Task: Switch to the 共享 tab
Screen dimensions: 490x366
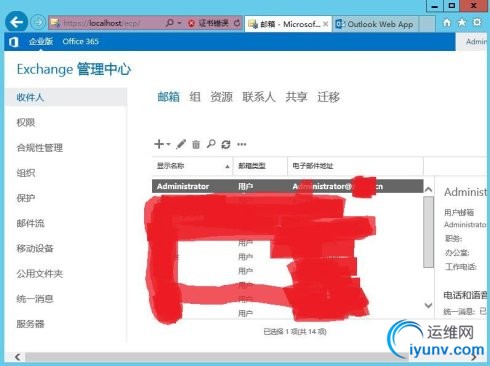Action: (296, 97)
